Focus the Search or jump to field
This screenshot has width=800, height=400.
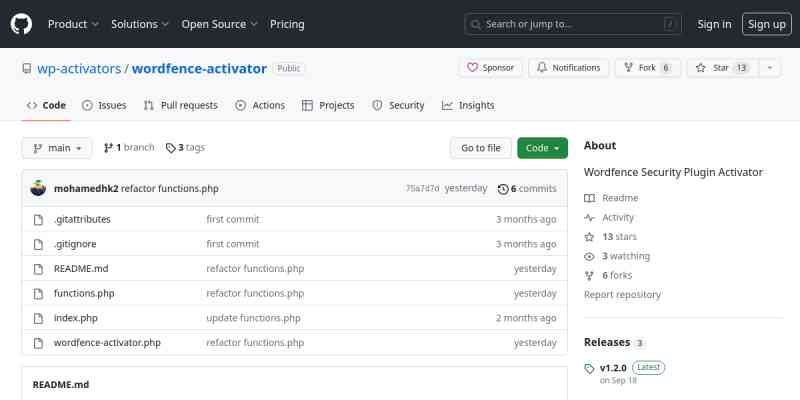click(x=572, y=24)
